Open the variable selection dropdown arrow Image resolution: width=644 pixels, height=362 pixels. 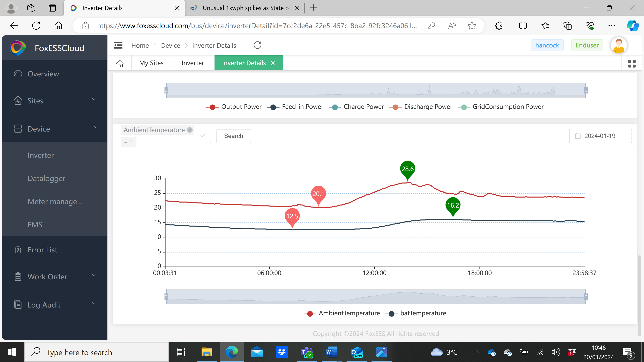202,136
